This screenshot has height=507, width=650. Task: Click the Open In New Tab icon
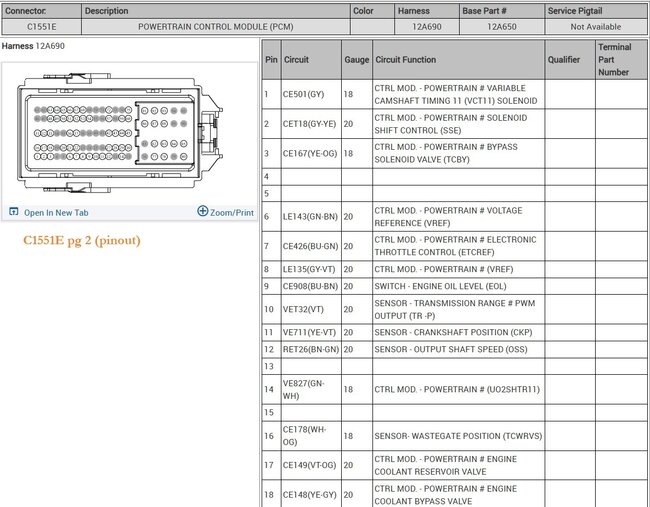(x=14, y=212)
